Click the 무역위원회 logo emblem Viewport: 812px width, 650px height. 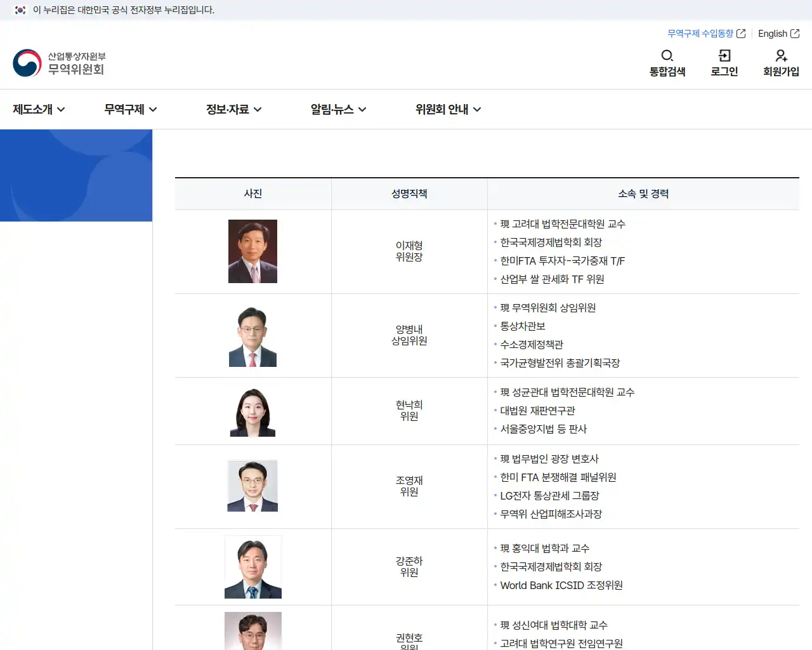[27, 63]
